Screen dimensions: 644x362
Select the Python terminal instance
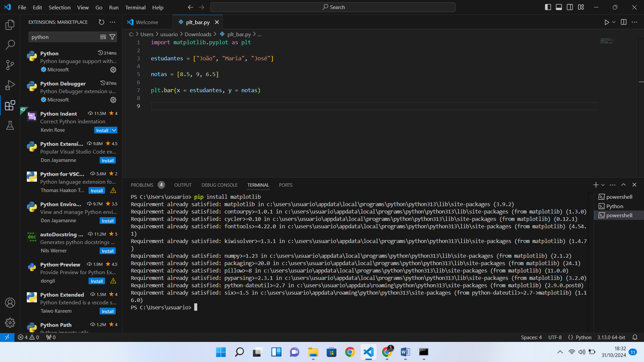(x=619, y=206)
